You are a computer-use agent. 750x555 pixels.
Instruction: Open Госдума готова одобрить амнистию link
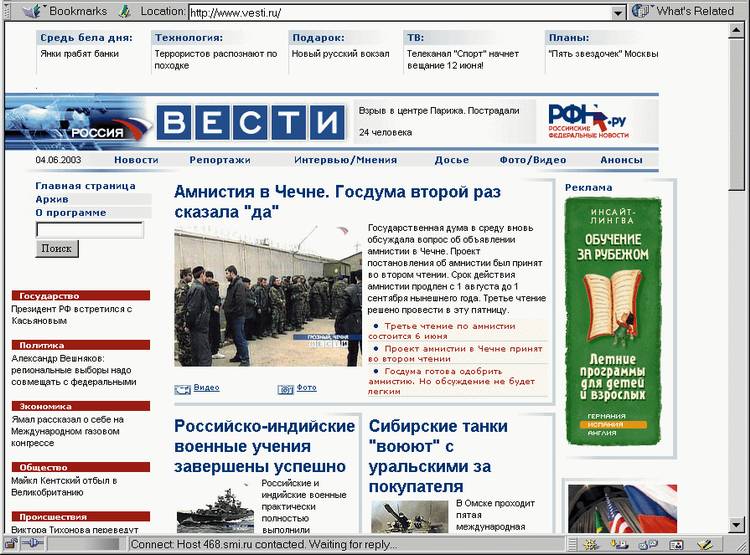[452, 381]
